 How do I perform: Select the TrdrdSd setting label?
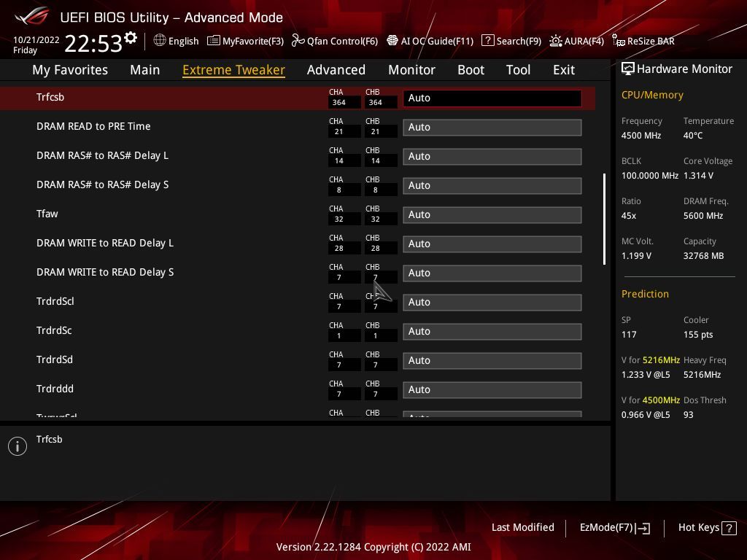click(55, 359)
